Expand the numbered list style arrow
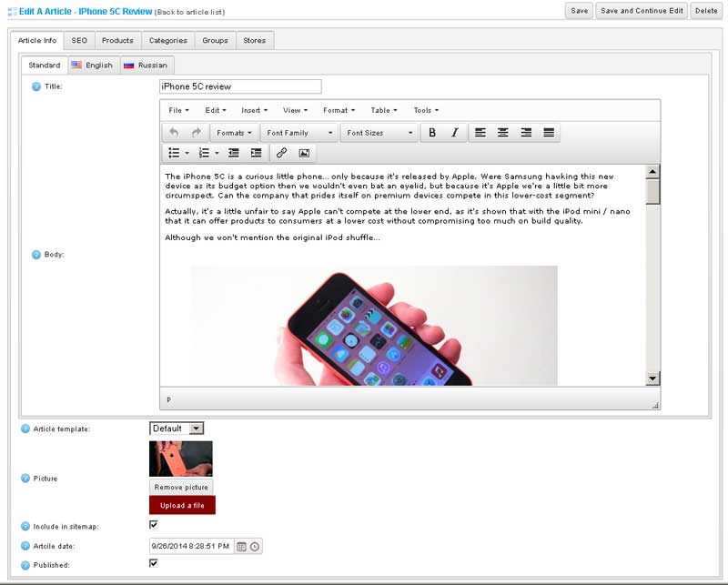This screenshot has height=585, width=728. tap(217, 153)
